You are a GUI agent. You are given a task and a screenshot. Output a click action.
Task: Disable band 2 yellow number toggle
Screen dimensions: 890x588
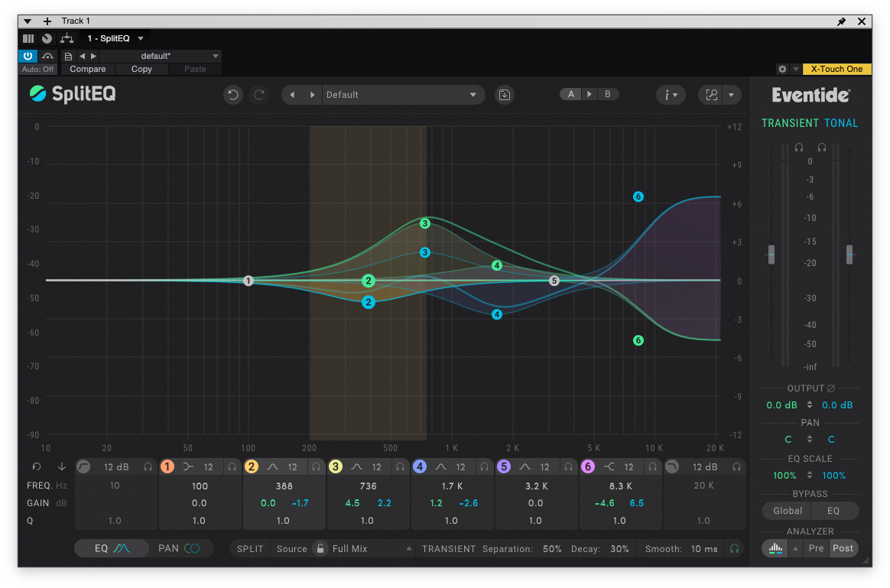click(x=252, y=466)
